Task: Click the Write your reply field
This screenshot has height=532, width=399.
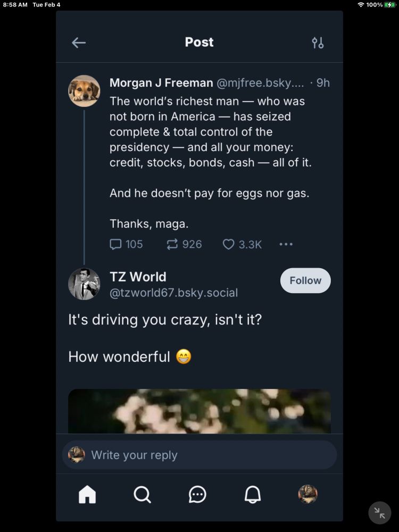Action: [x=199, y=455]
